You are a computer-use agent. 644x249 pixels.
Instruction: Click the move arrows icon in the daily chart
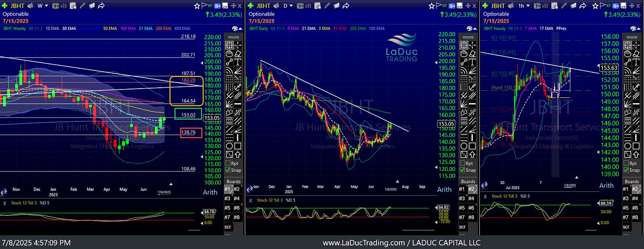468,6
